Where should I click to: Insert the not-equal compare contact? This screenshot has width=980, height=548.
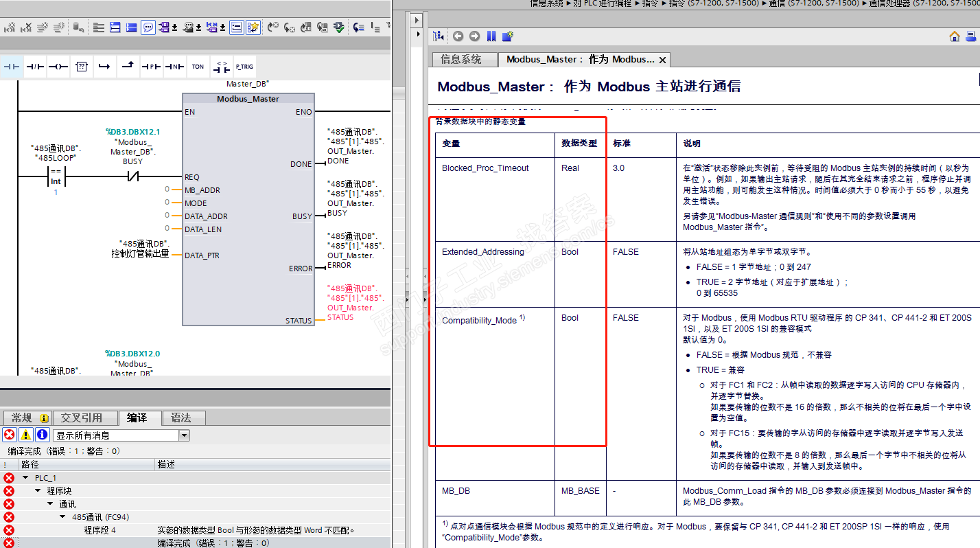pos(221,67)
